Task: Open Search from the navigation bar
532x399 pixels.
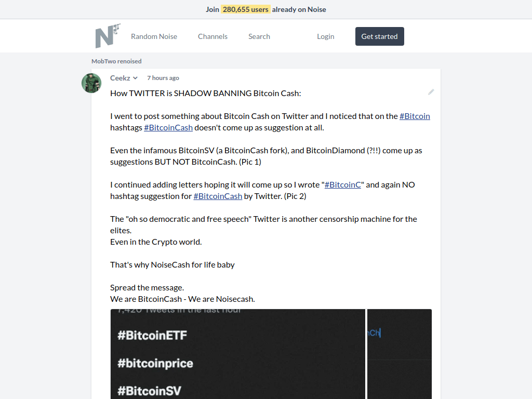Action: (x=259, y=36)
